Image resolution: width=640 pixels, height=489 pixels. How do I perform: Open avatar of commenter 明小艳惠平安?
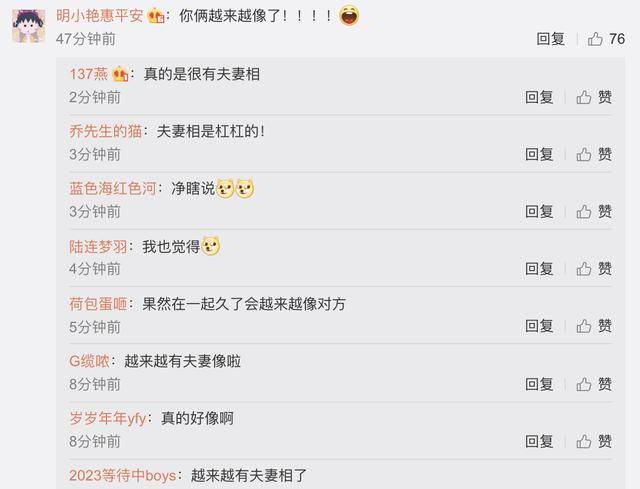(28, 26)
